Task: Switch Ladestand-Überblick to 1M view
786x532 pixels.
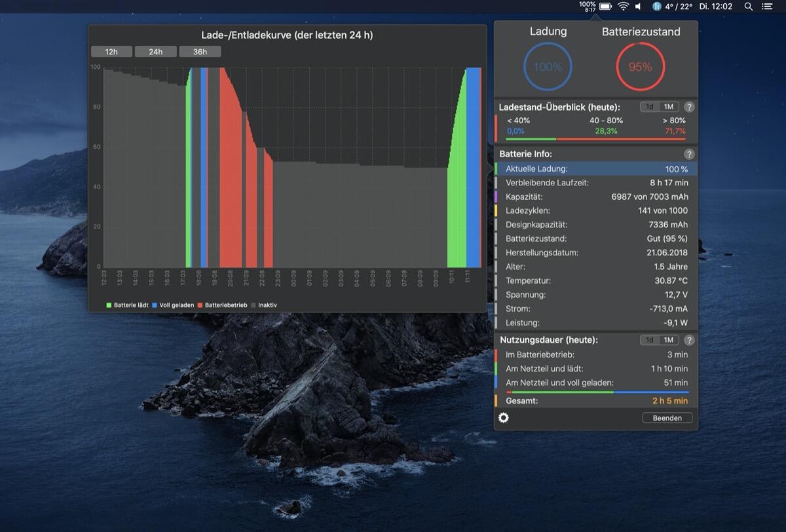Action: pos(669,107)
